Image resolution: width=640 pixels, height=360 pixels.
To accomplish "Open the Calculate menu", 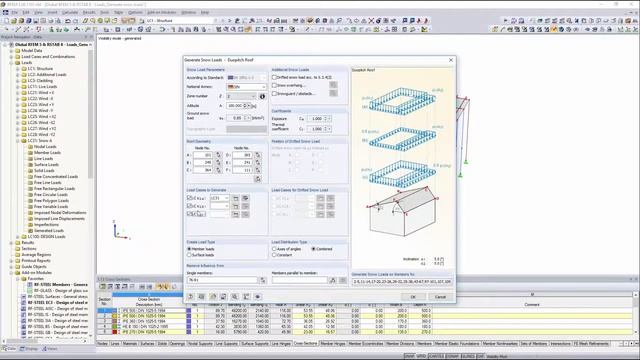I will 70,13.
